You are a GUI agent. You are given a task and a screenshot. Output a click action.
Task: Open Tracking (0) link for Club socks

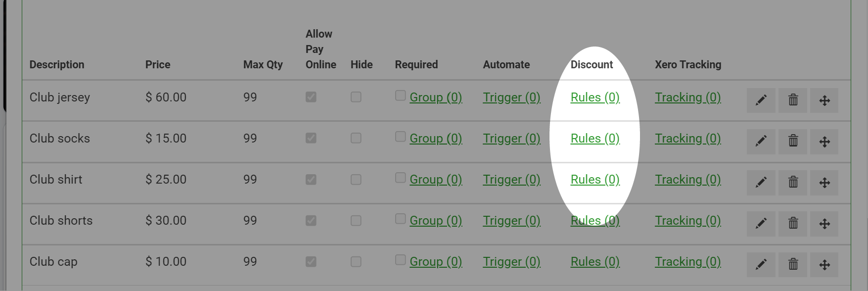[x=688, y=139]
